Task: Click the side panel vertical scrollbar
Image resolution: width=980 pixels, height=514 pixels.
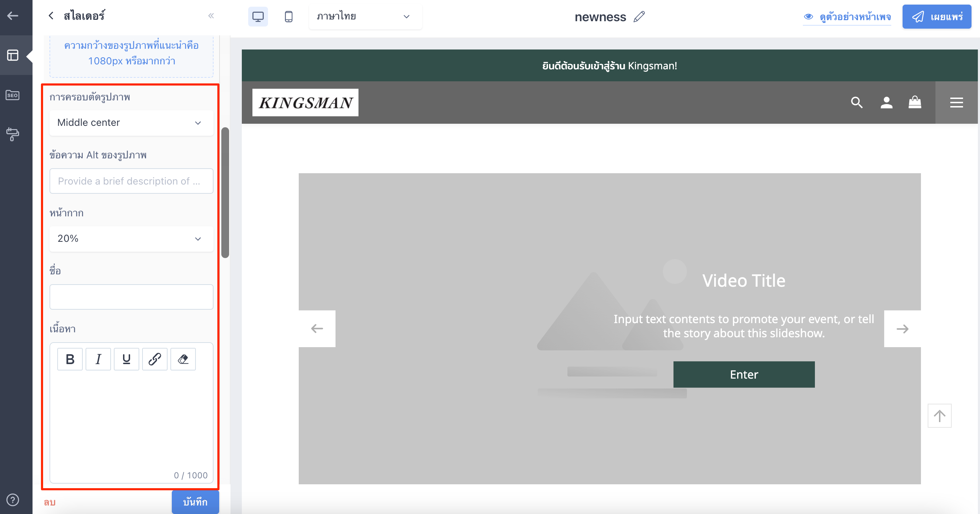Action: [225, 193]
